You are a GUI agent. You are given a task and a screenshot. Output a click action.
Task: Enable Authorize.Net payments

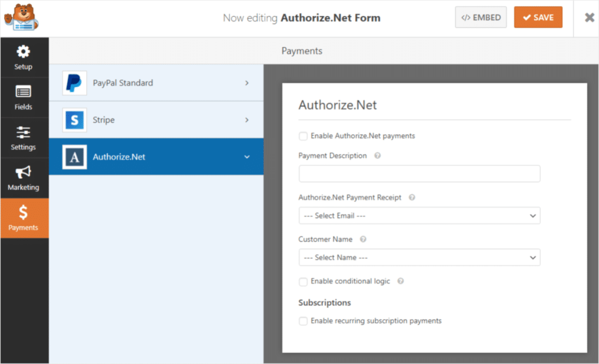click(303, 136)
